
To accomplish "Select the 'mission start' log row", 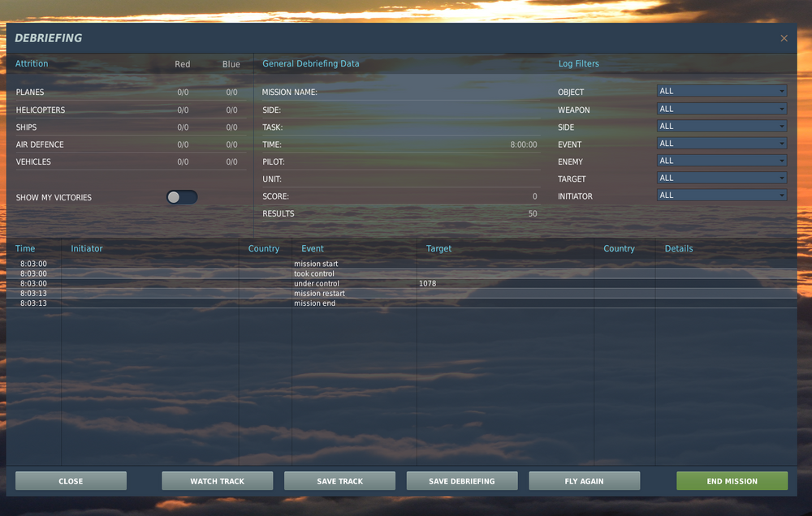I will click(401, 264).
